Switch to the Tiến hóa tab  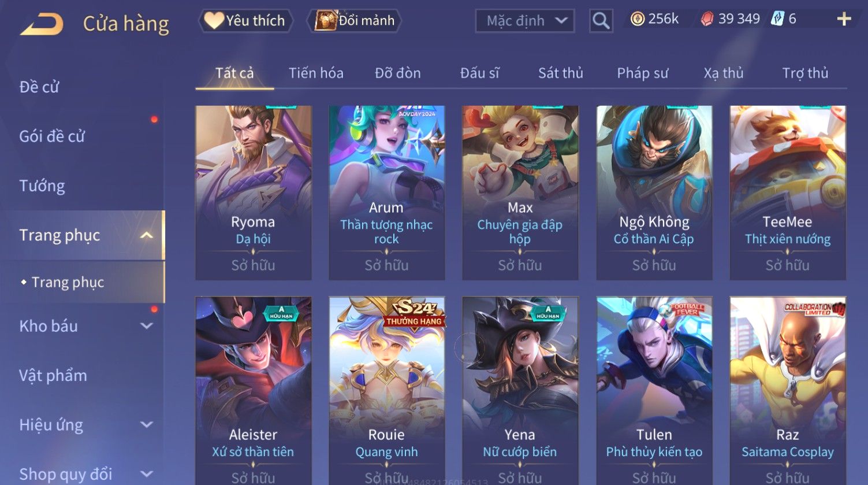tap(316, 73)
